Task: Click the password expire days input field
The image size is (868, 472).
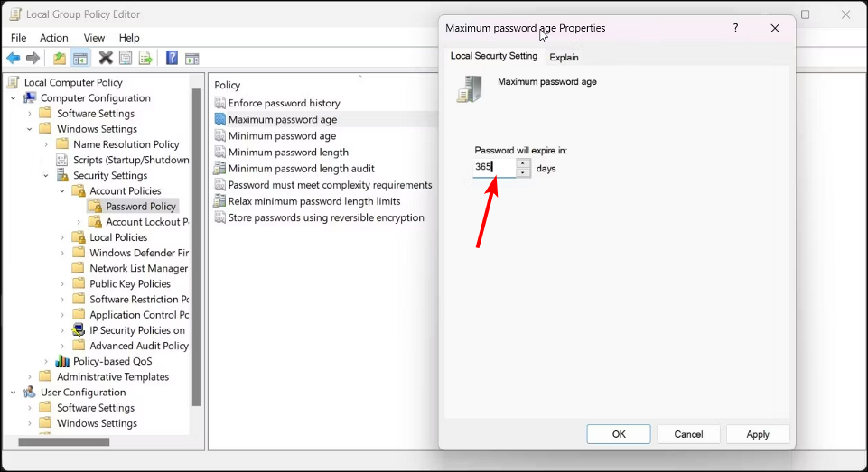Action: click(x=494, y=167)
